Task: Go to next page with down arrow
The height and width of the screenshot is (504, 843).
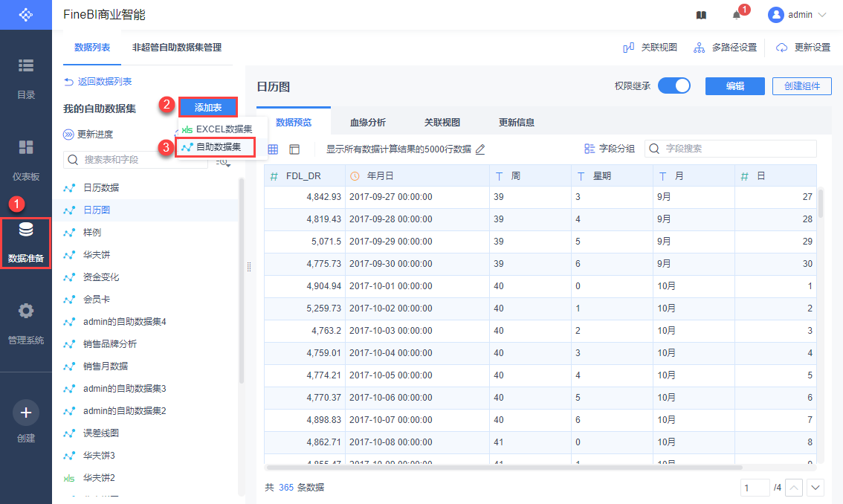Action: pyautogui.click(x=815, y=488)
